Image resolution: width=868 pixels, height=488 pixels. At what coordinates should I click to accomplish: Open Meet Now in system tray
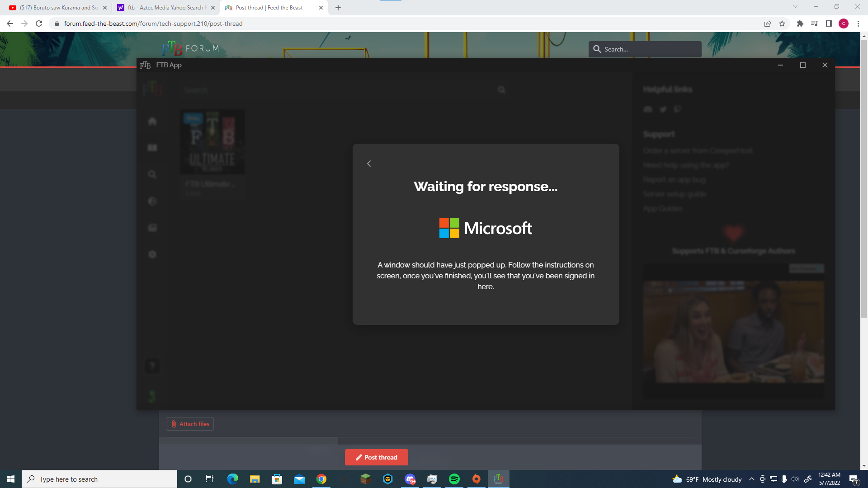pos(763,479)
